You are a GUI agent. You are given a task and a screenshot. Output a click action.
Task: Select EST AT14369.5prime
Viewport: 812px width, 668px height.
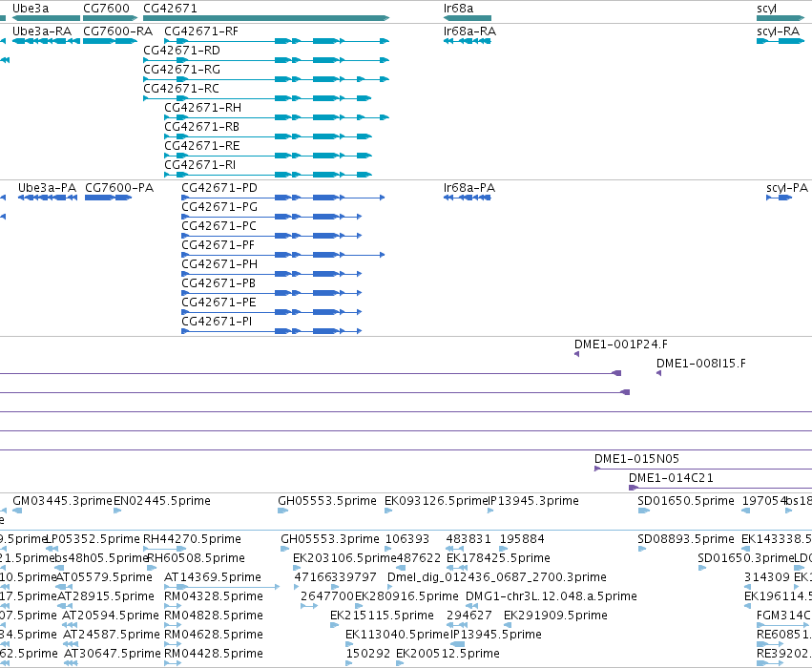point(213,577)
